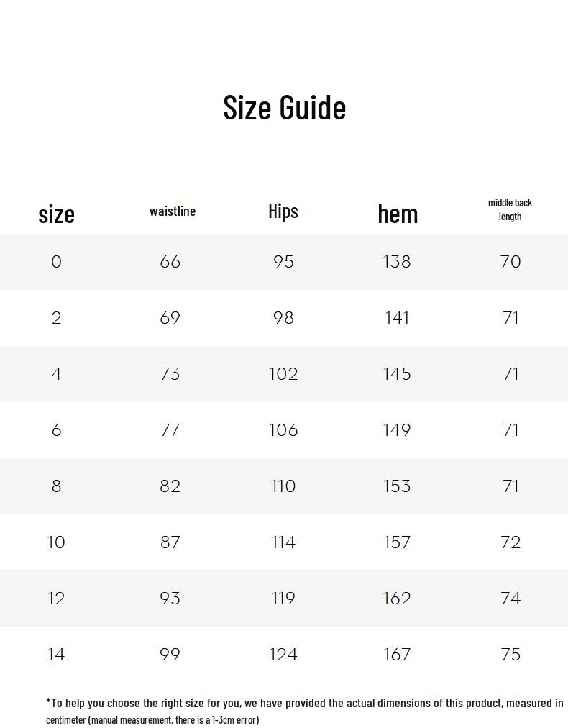This screenshot has height=728, width=568.
Task: Select middle back length value 70
Action: [510, 262]
